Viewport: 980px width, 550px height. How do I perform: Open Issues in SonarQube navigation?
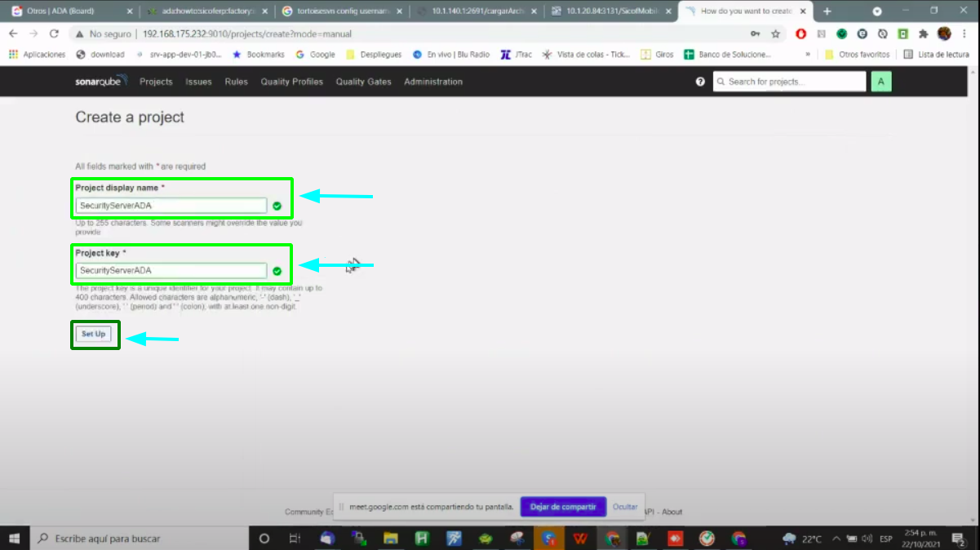pyautogui.click(x=198, y=82)
